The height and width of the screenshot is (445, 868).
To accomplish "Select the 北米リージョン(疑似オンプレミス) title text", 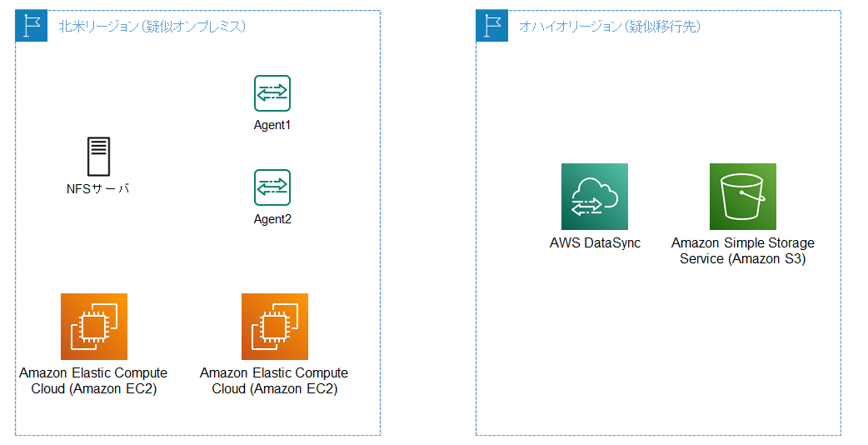I will 152,27.
